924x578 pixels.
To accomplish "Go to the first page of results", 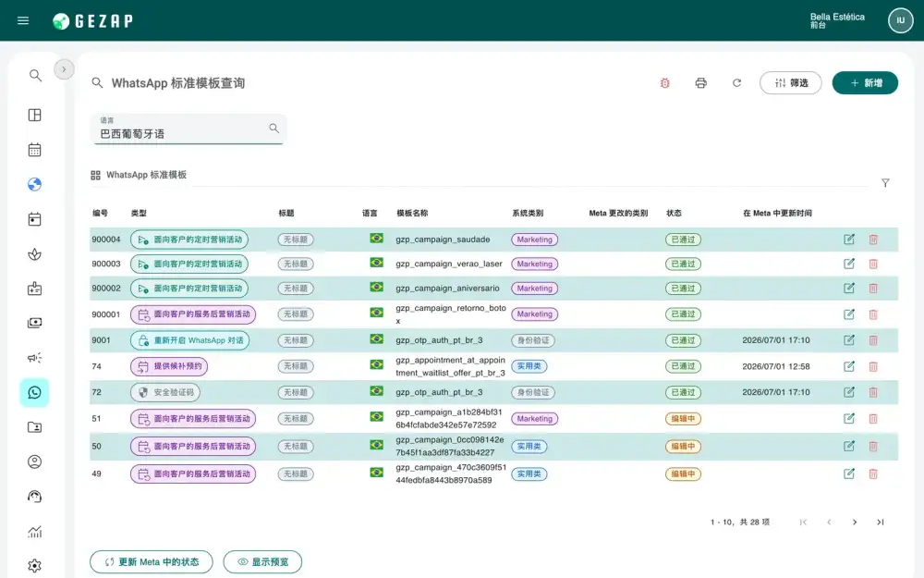I will click(x=803, y=522).
